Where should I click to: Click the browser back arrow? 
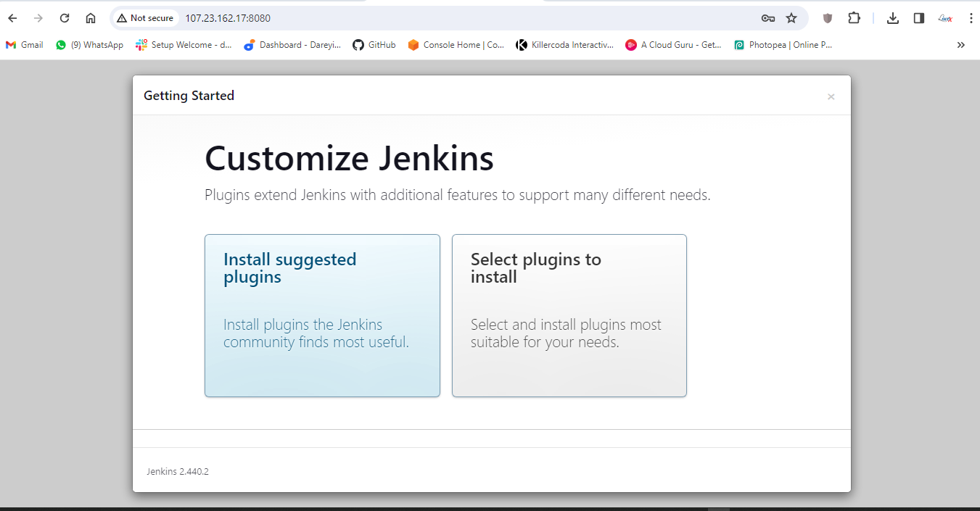click(12, 18)
